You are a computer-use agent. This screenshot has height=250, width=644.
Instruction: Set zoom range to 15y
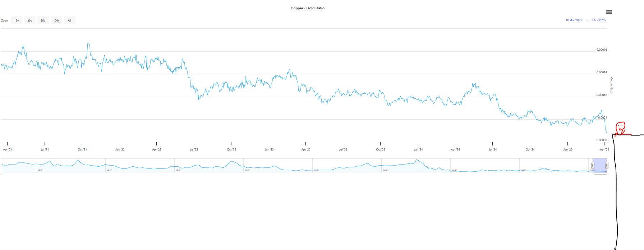(17, 20)
